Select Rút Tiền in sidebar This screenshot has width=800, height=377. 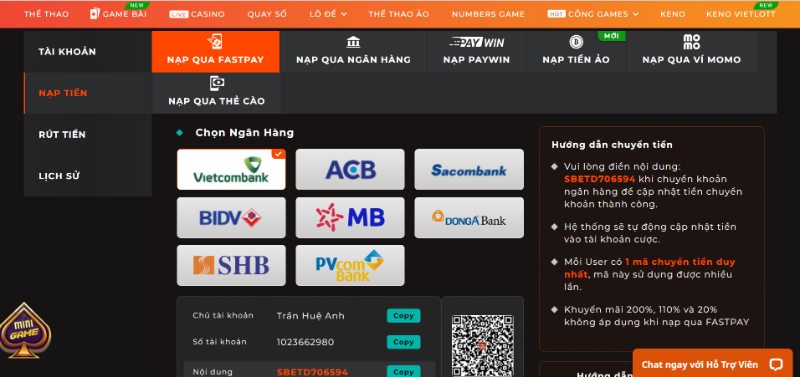pos(88,135)
